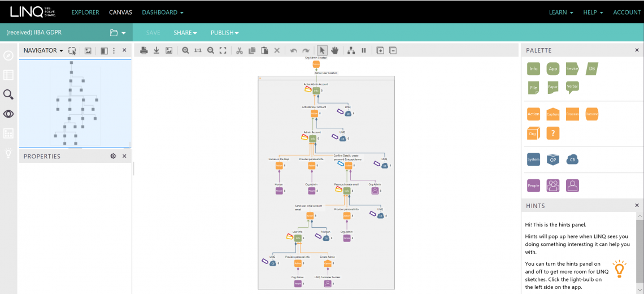This screenshot has height=294, width=644.
Task: Close the Hints panel
Action: (637, 205)
